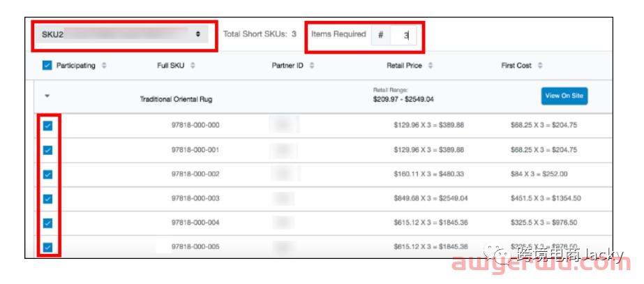Screen dimensions: 644x284
Task: Uncheck the checkbox for SKU 97818-000-001
Action: point(47,150)
